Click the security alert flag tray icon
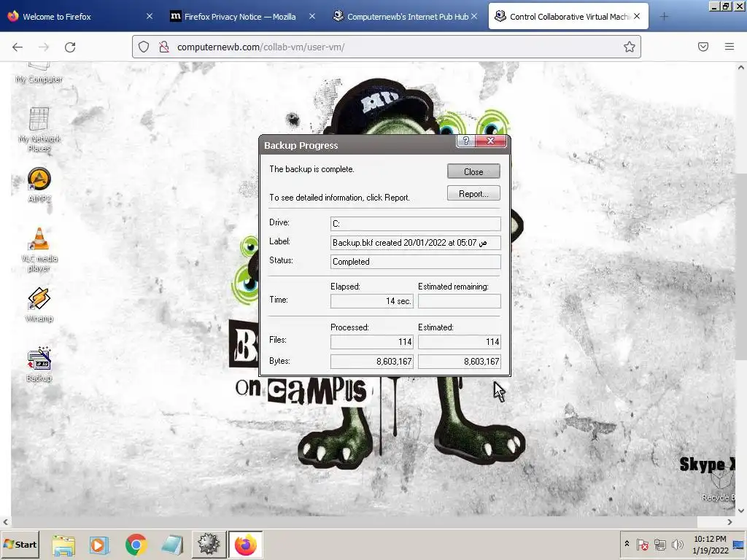 (x=642, y=544)
